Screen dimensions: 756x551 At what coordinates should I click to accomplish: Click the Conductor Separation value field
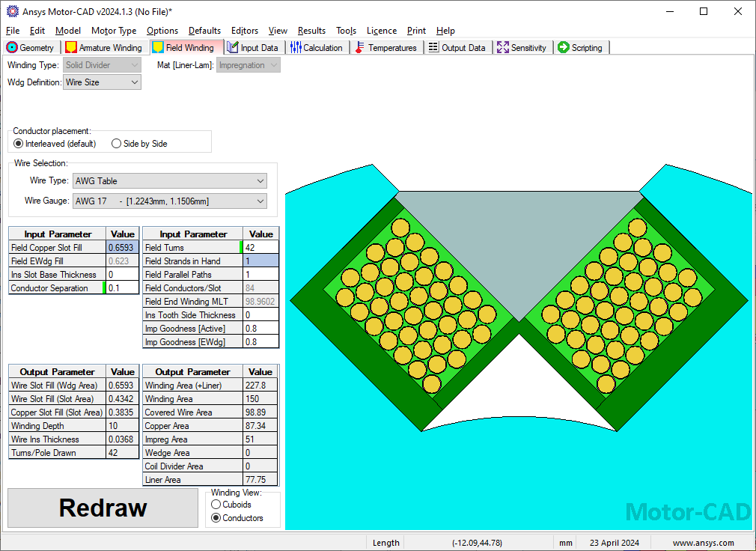click(x=122, y=288)
